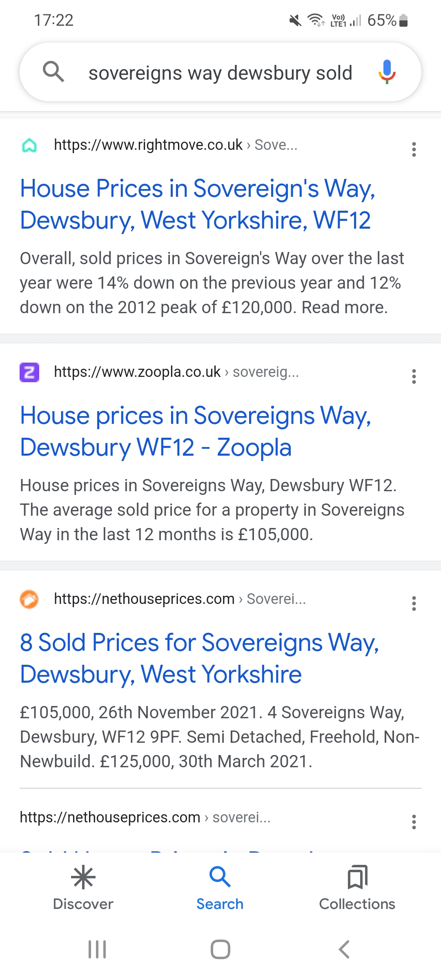This screenshot has height=980, width=441.
Task: Edit the 'sovereigns way dewsbury sold' query
Action: (x=220, y=73)
